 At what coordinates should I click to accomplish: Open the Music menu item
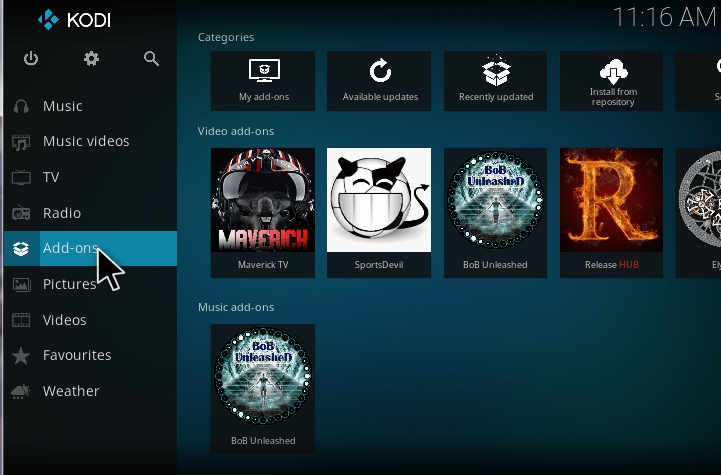point(63,106)
